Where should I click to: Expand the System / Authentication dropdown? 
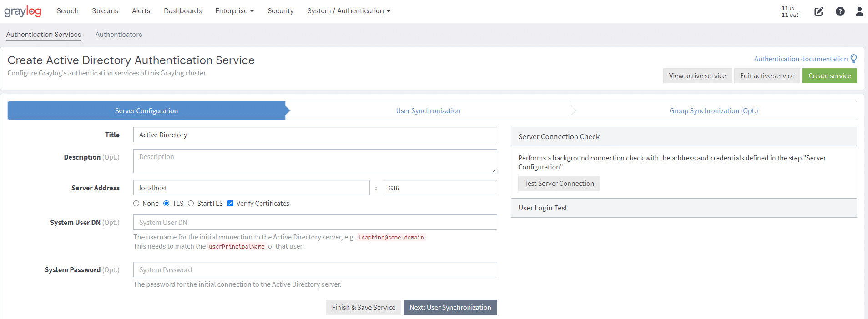coord(348,11)
